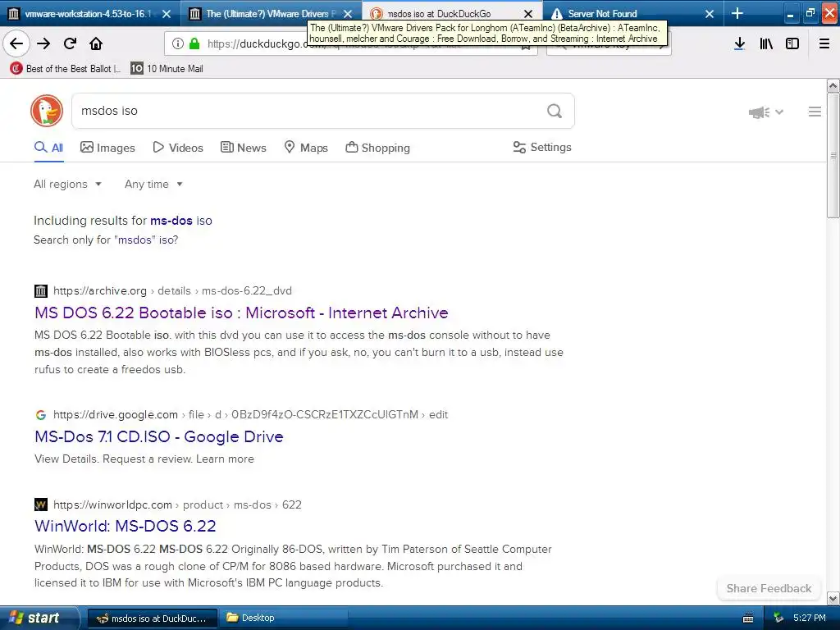
Task: Select the All search category
Action: (x=48, y=148)
